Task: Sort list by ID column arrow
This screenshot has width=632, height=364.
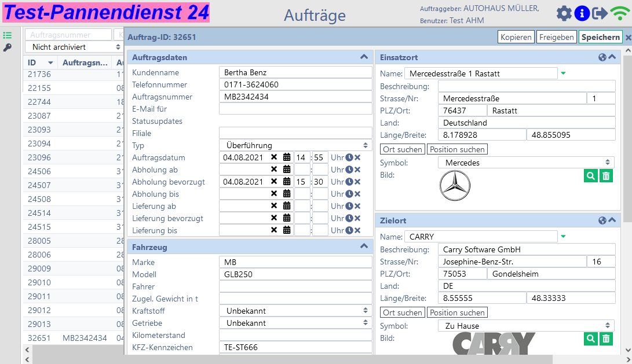Action: click(x=50, y=63)
